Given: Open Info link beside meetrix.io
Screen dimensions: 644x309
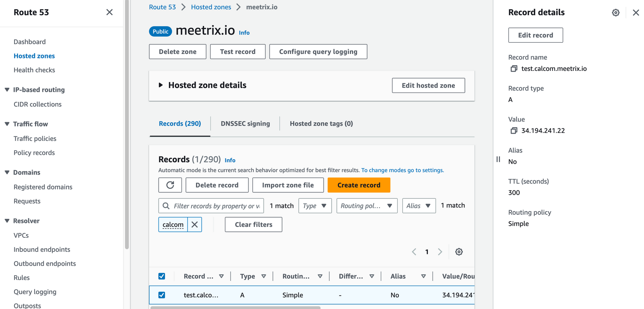Looking at the screenshot, I should tap(244, 33).
